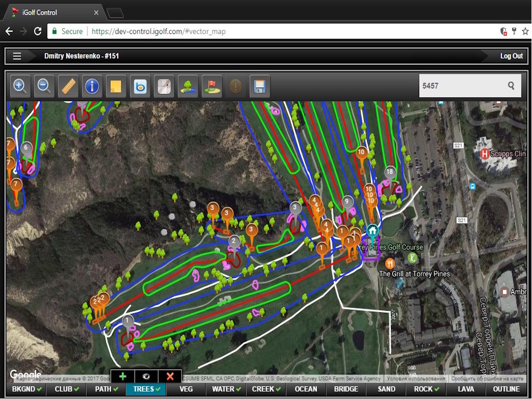Click the browser forward arrow
532x399 pixels.
23,31
